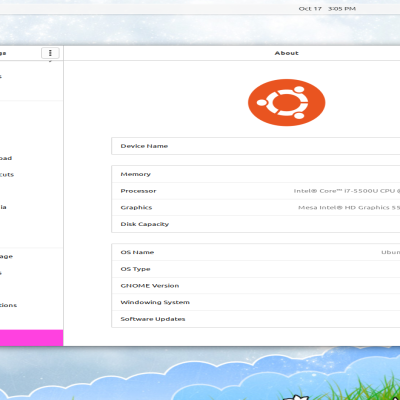Click the Ubuntu logo on About page

click(x=286, y=102)
